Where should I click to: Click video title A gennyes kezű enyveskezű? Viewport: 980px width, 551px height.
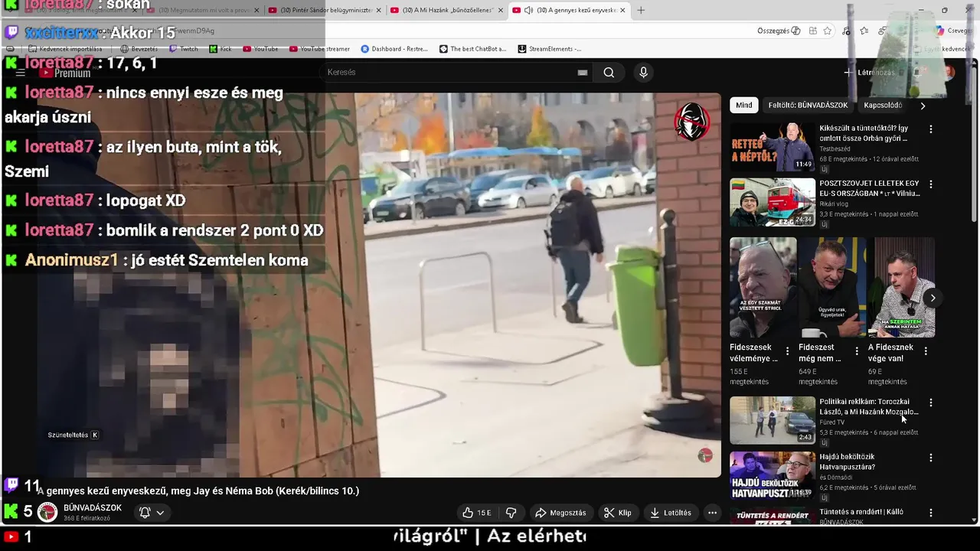(x=198, y=491)
